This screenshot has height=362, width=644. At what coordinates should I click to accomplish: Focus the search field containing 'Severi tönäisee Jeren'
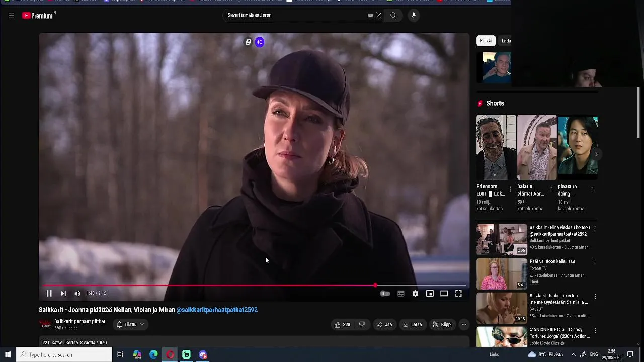pos(296,15)
